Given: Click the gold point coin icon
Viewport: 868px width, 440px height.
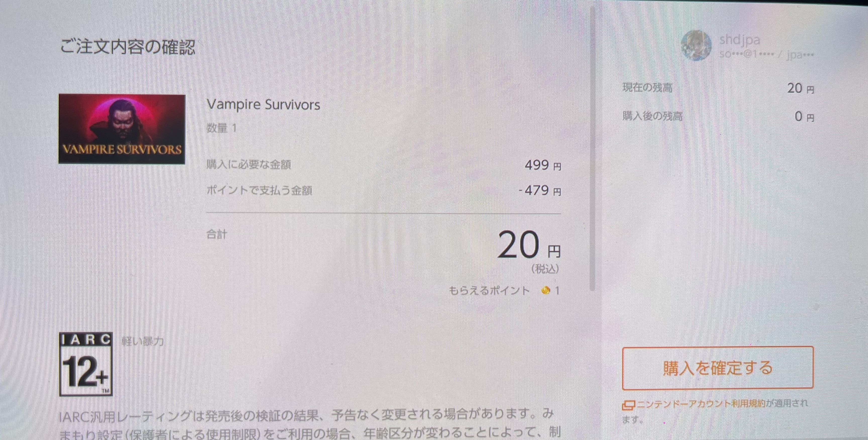Looking at the screenshot, I should 546,290.
